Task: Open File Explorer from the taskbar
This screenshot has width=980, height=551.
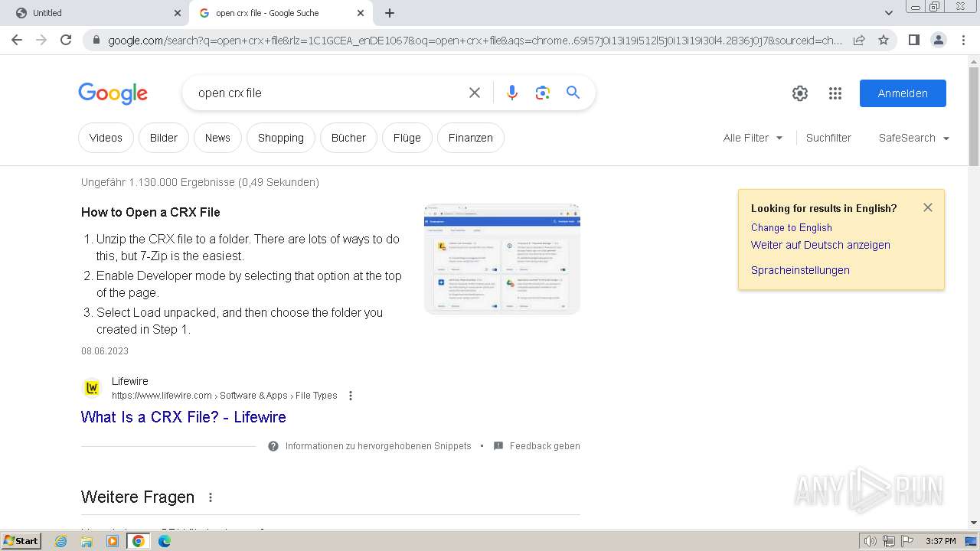Action: (87, 541)
